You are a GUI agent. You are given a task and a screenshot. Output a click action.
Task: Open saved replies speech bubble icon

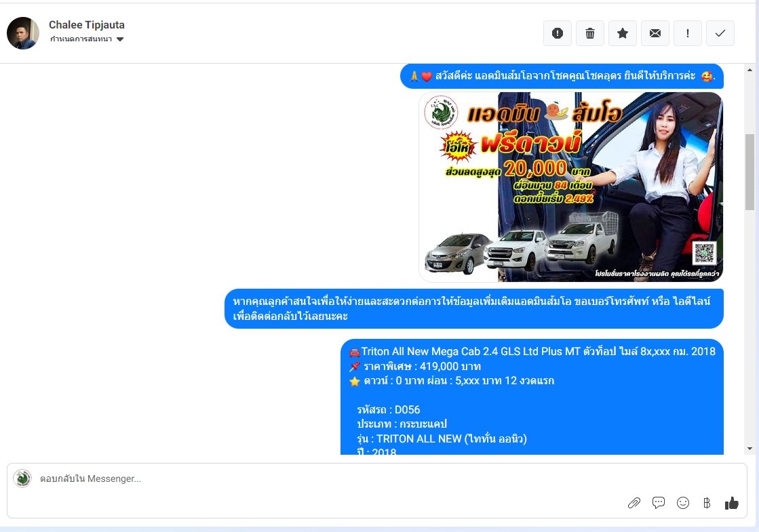coord(659,503)
